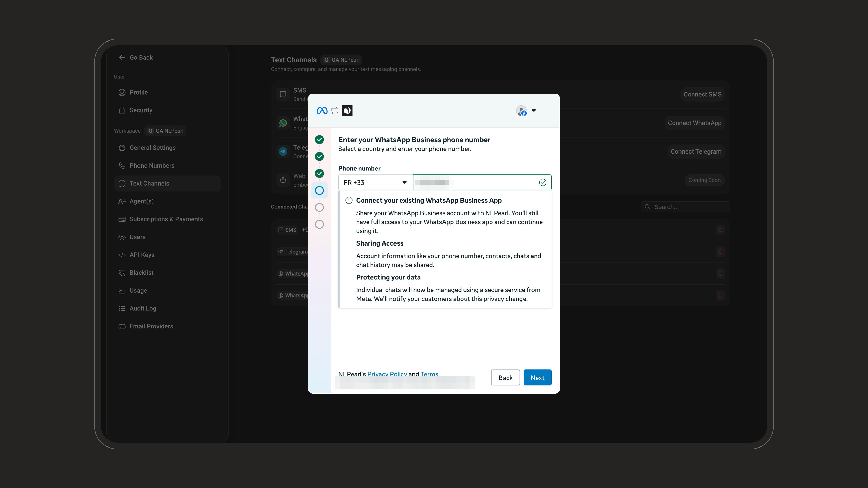Open Blacklist in the sidebar

pyautogui.click(x=167, y=272)
